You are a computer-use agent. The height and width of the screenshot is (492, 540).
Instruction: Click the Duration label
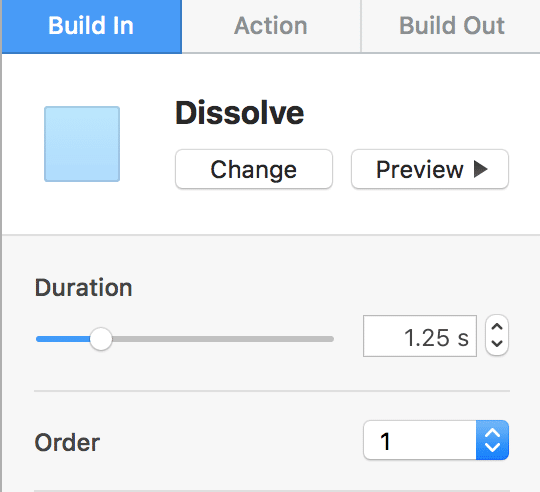click(x=83, y=287)
